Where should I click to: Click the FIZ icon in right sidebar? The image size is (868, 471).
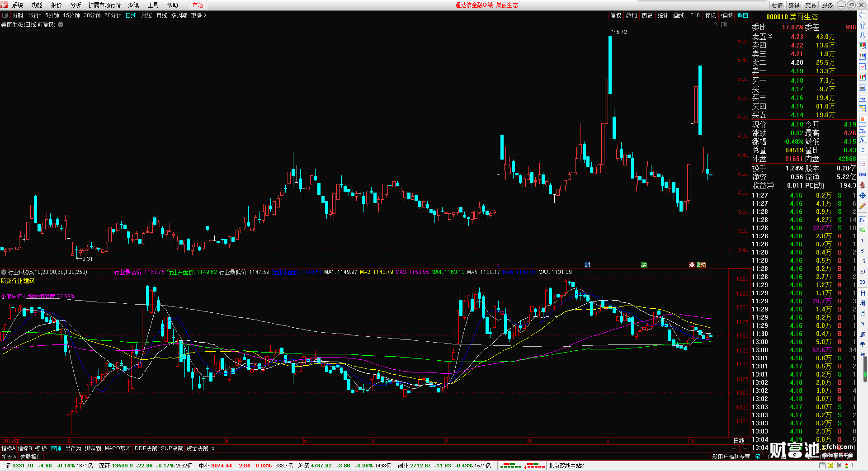click(863, 130)
